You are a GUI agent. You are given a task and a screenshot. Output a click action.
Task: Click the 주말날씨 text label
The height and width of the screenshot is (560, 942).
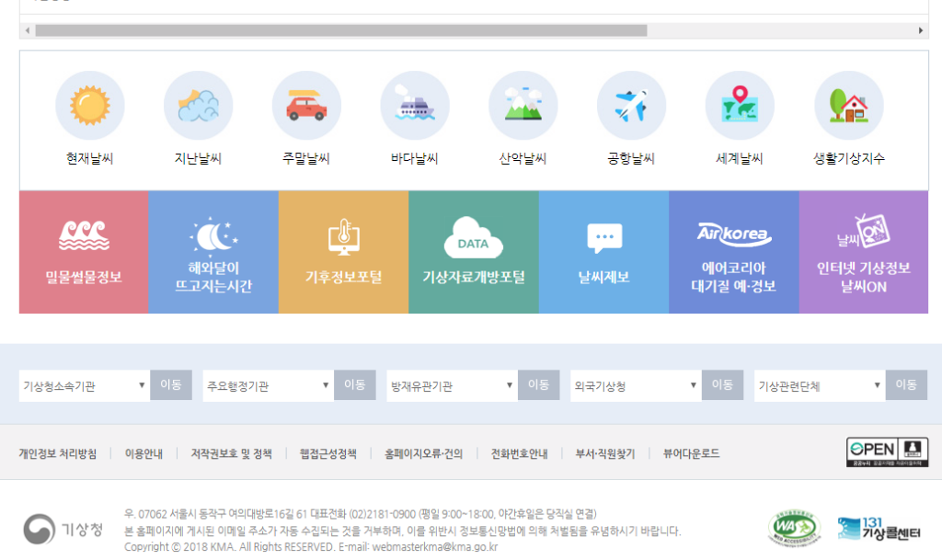coord(306,158)
